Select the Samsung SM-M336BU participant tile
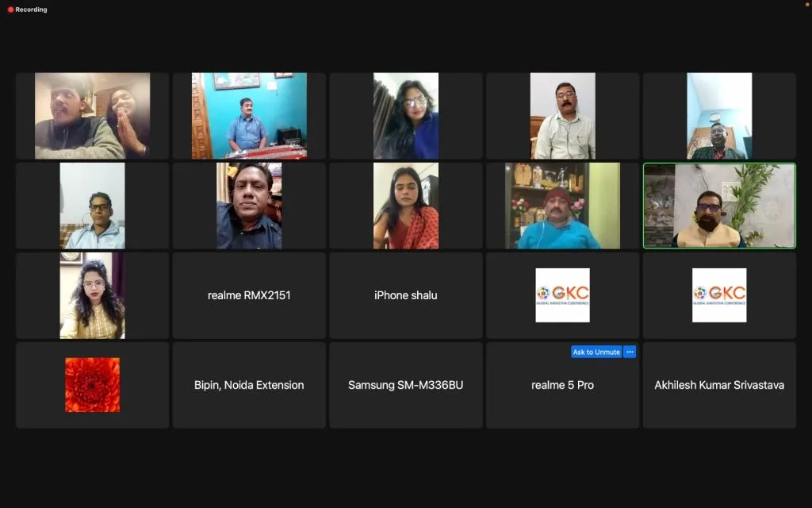Viewport: 812px width, 508px height. point(406,385)
